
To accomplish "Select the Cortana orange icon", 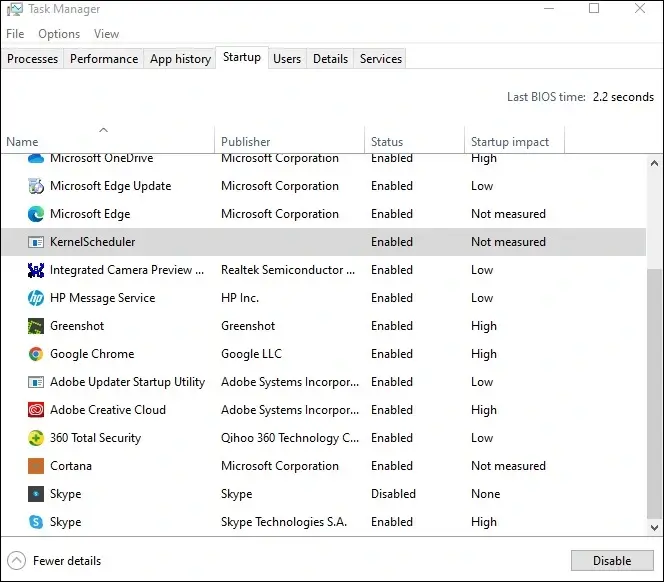I will (x=36, y=466).
